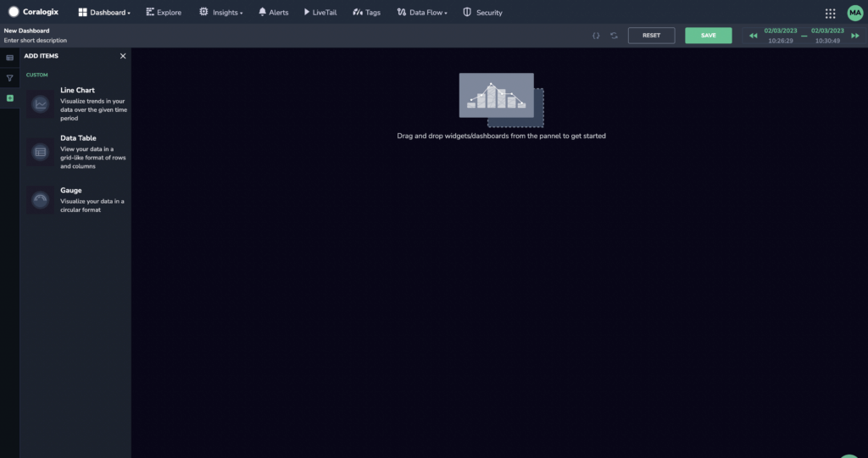This screenshot has width=868, height=458.
Task: Click the filter funnel sidebar icon
Action: tap(9, 78)
